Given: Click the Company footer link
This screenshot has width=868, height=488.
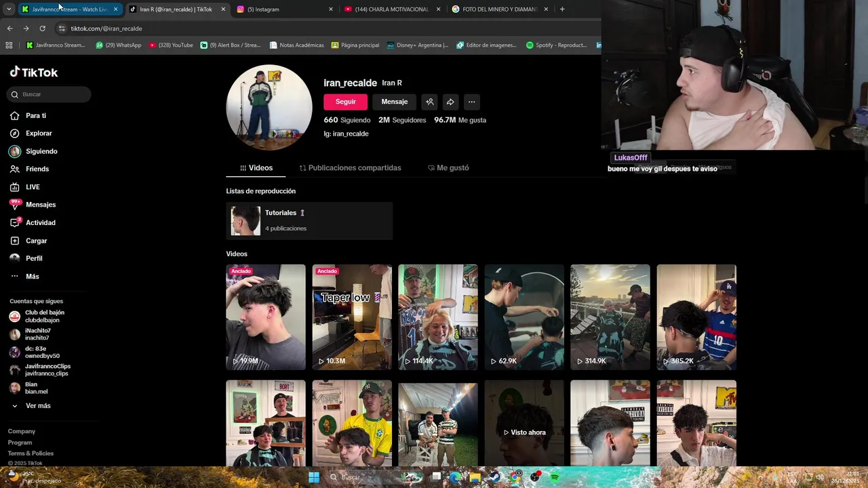Looking at the screenshot, I should pyautogui.click(x=22, y=431).
